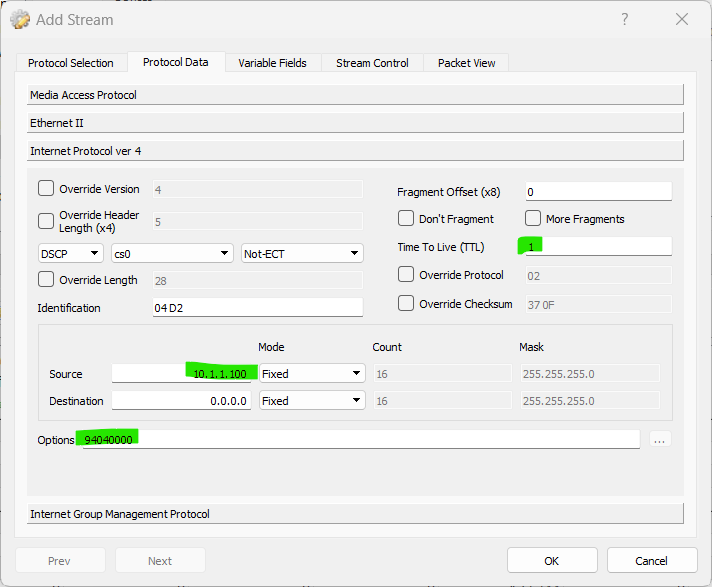Click the Cancel button
The width and height of the screenshot is (712, 587).
(651, 561)
